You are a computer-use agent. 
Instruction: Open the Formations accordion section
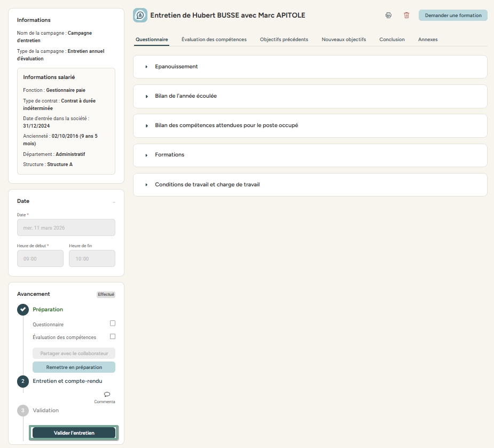169,155
